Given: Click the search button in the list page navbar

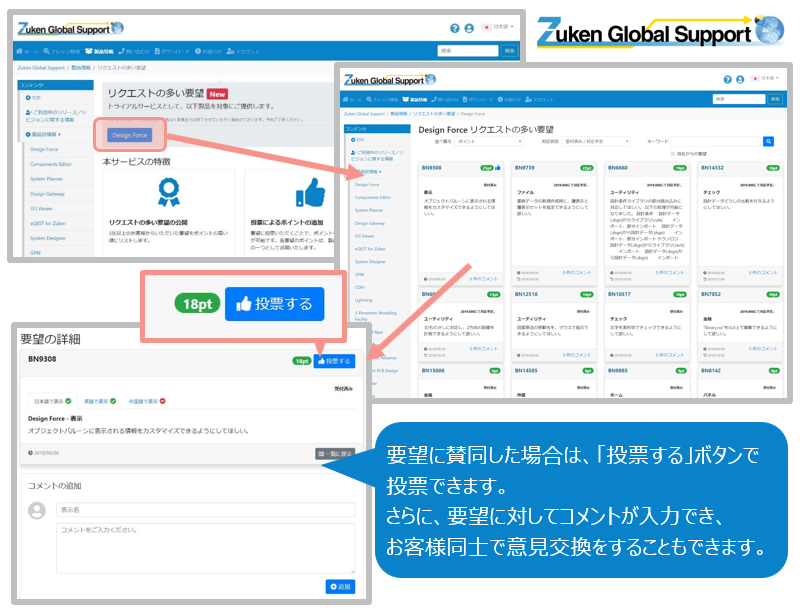Looking at the screenshot, I should click(775, 99).
